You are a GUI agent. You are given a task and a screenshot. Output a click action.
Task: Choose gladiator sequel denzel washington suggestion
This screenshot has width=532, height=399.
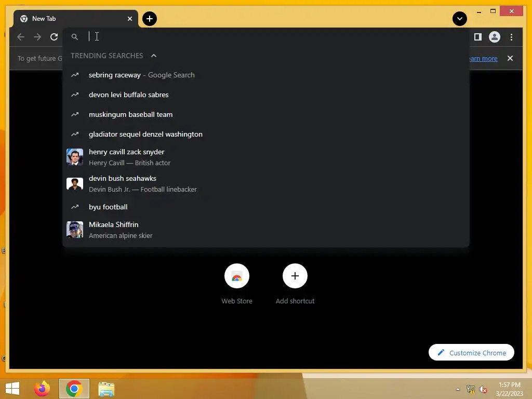click(266, 134)
